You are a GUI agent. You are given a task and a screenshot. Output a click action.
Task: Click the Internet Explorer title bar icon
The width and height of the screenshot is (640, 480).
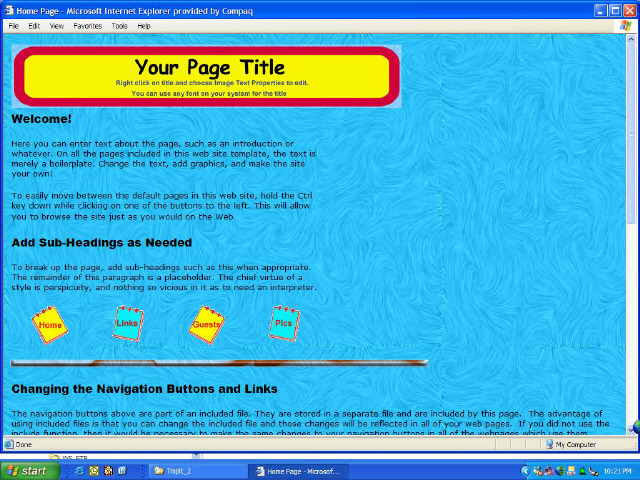pos(8,9)
